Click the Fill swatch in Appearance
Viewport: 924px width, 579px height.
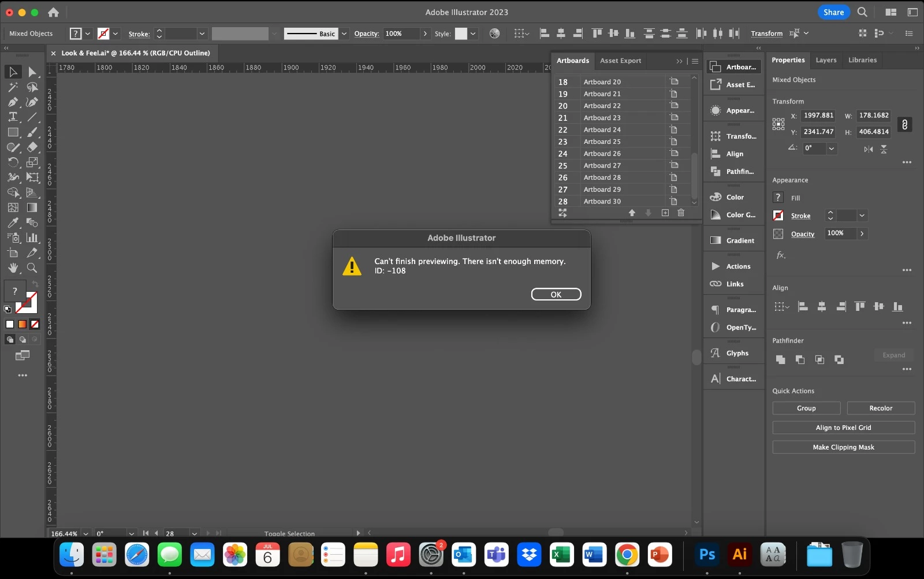(x=778, y=198)
